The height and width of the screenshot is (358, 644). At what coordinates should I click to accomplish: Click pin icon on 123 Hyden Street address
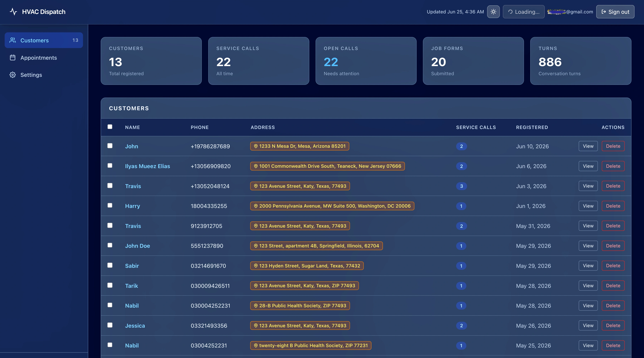pyautogui.click(x=256, y=266)
